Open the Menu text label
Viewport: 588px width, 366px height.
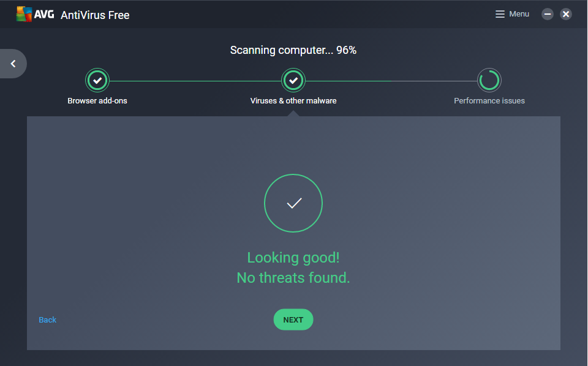pos(519,14)
